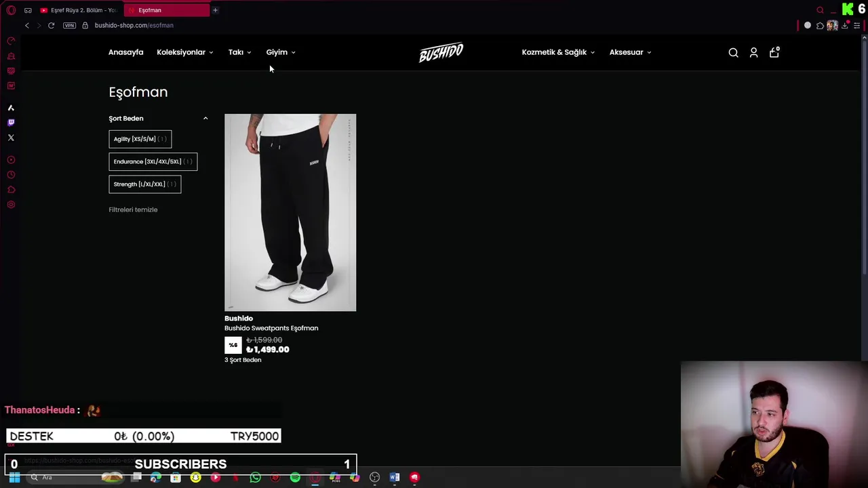
Task: Open WhatsApp from the taskbar
Action: click(255, 477)
